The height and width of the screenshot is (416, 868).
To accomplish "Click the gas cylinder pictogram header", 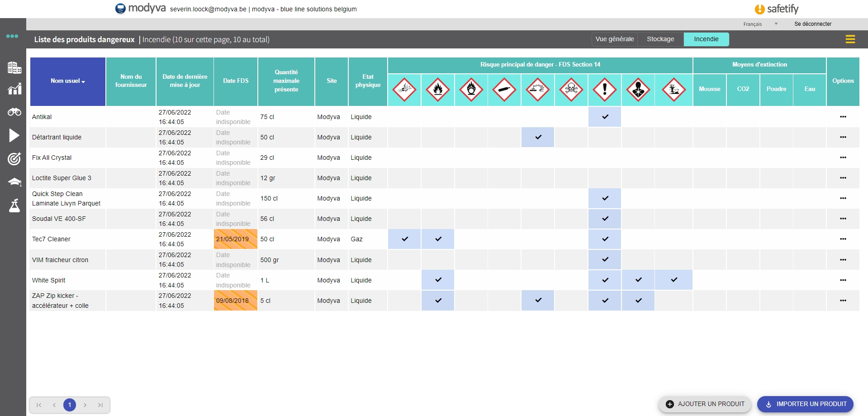I will point(504,89).
